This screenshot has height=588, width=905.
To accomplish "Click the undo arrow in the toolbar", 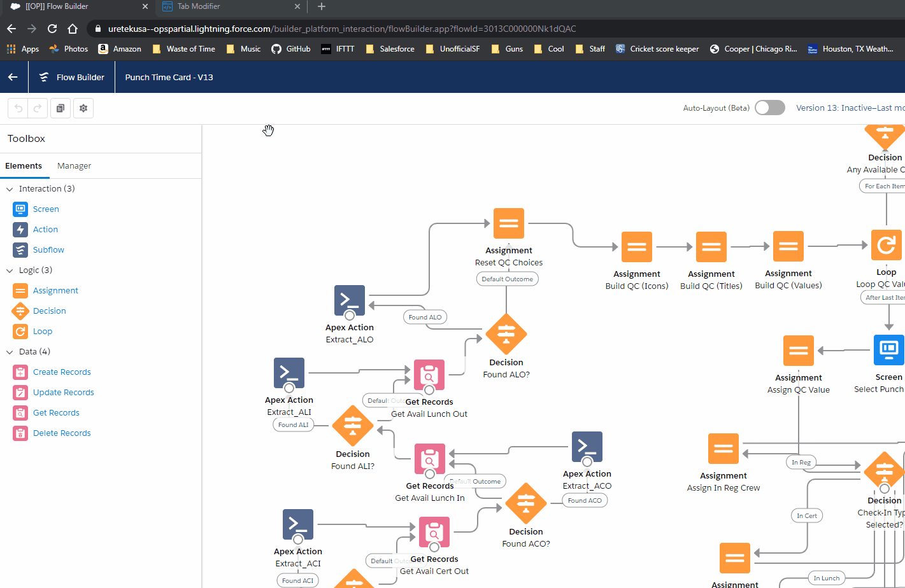I will (x=18, y=108).
